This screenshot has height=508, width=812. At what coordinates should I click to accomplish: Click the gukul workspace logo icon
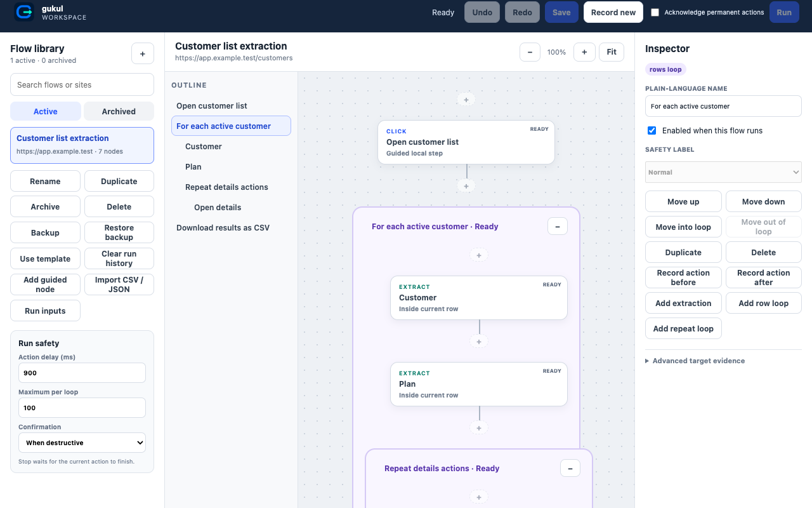(24, 12)
